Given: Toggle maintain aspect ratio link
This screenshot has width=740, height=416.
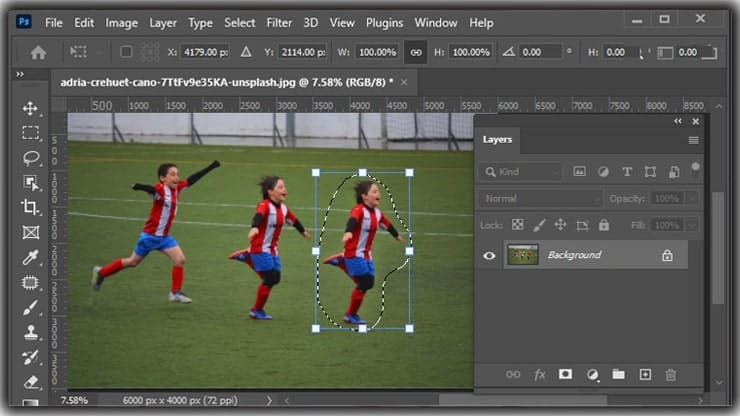Looking at the screenshot, I should tap(416, 52).
